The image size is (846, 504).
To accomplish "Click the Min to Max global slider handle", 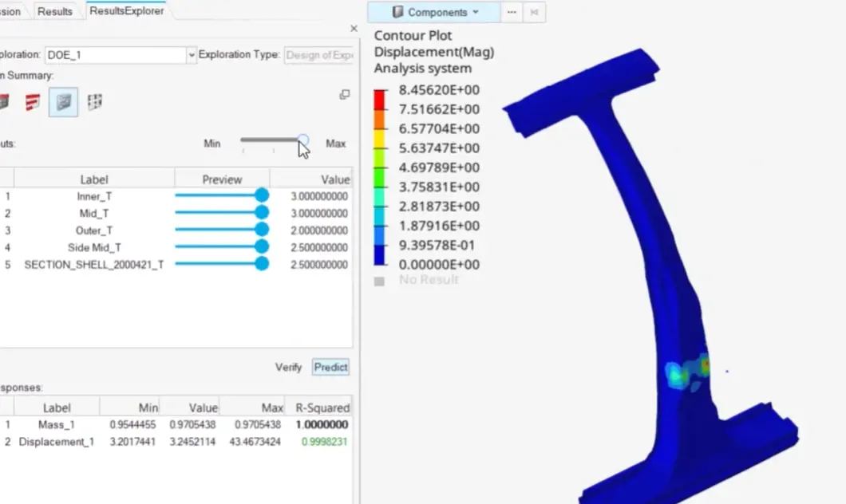I will (302, 140).
